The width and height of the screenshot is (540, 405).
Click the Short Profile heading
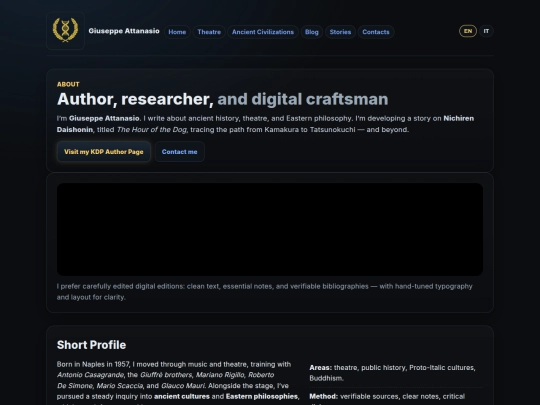tap(91, 345)
